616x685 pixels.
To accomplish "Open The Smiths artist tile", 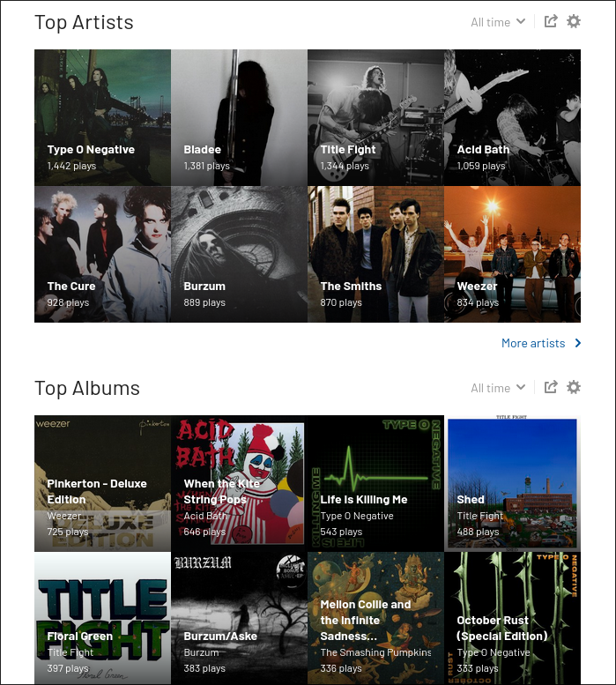I will (x=376, y=254).
